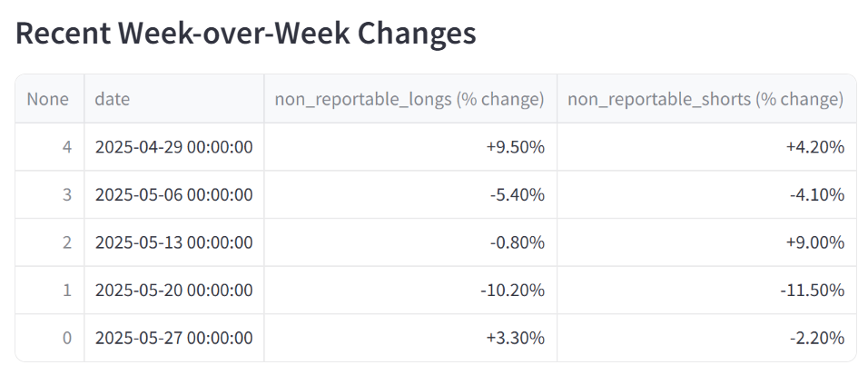Select the 2025-05-27 date cell
The image size is (868, 365).
173,337
